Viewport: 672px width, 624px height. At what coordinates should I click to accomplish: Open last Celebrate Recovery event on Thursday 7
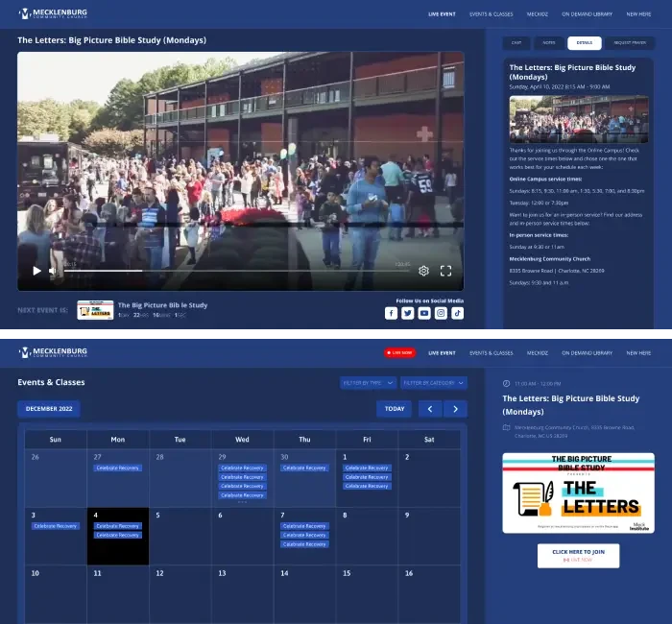[304, 544]
